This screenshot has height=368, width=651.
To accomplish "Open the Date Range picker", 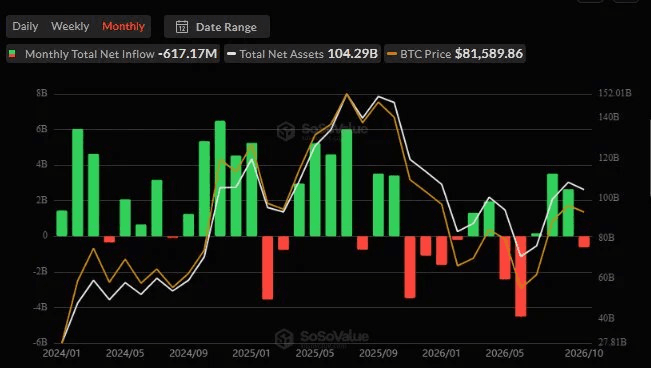I will coord(217,27).
